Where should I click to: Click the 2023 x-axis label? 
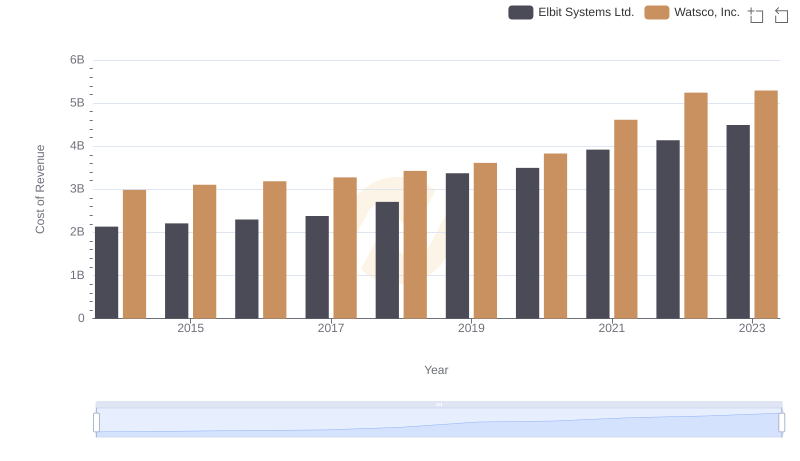[752, 328]
